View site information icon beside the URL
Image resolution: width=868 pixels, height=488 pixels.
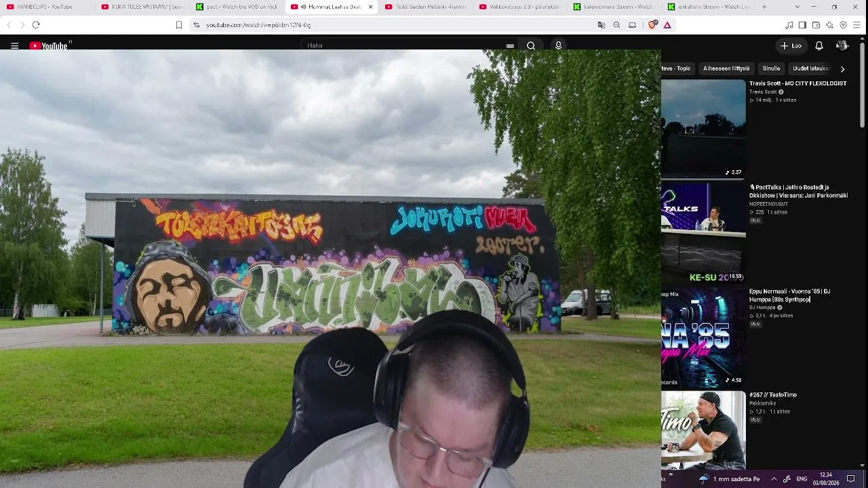(x=196, y=25)
